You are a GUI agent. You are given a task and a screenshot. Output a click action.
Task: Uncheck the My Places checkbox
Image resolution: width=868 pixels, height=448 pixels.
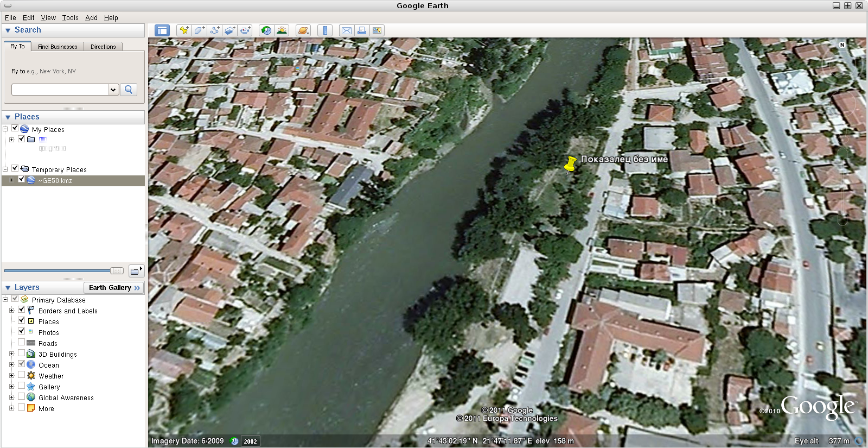point(15,129)
